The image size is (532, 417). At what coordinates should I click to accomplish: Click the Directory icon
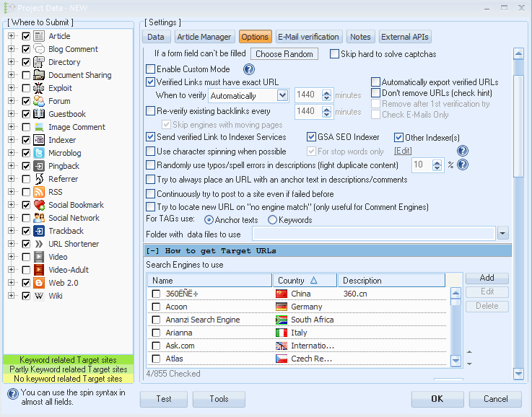(39, 62)
